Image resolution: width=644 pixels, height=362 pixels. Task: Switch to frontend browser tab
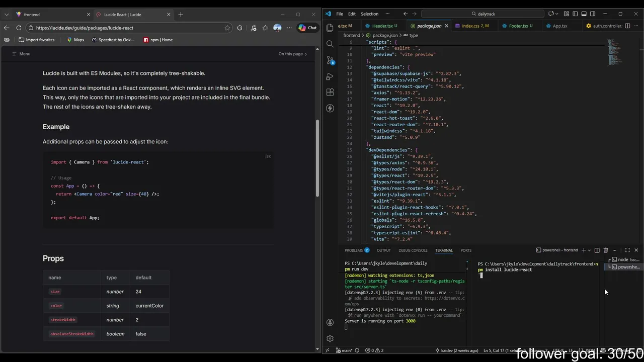coord(53,14)
